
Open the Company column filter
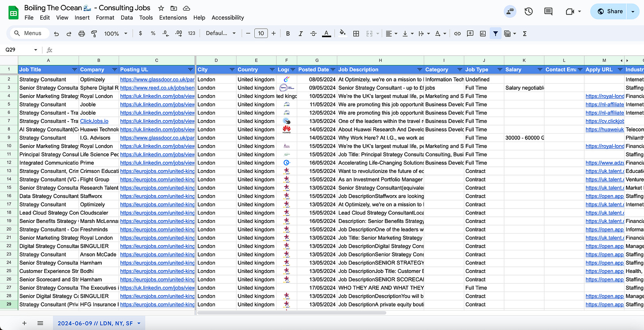115,70
